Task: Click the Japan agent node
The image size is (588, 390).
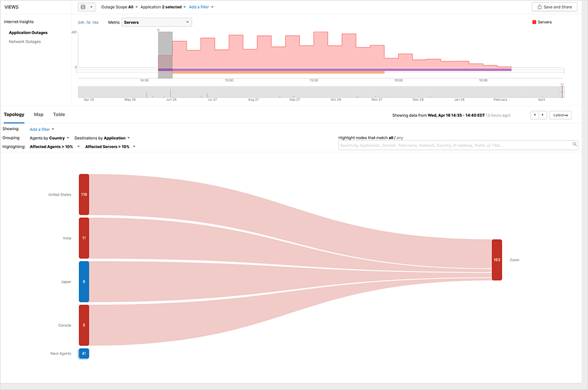Action: [84, 281]
